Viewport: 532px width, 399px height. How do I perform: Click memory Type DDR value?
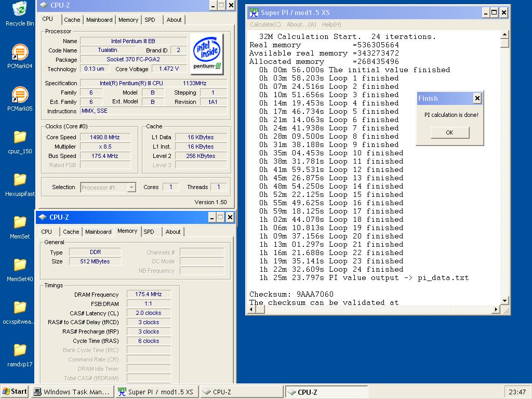tap(95, 252)
